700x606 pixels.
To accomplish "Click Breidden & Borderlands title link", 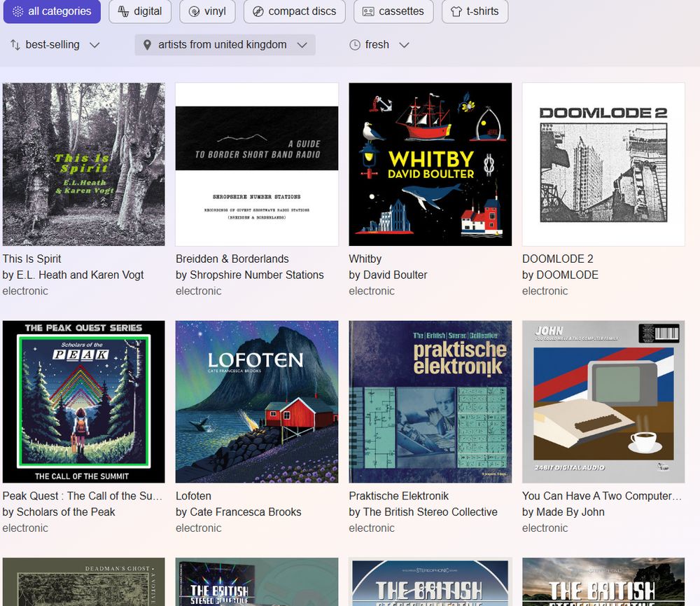I will (x=232, y=259).
